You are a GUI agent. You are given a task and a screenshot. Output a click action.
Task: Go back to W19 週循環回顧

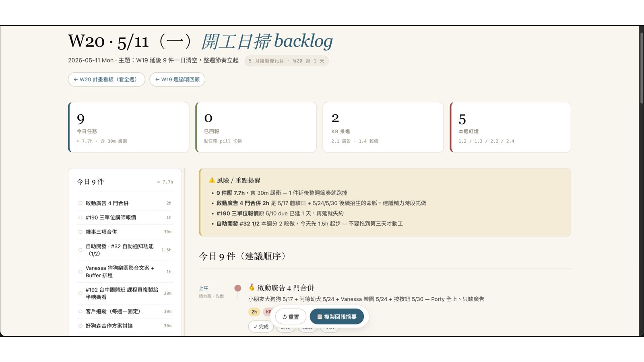click(178, 79)
